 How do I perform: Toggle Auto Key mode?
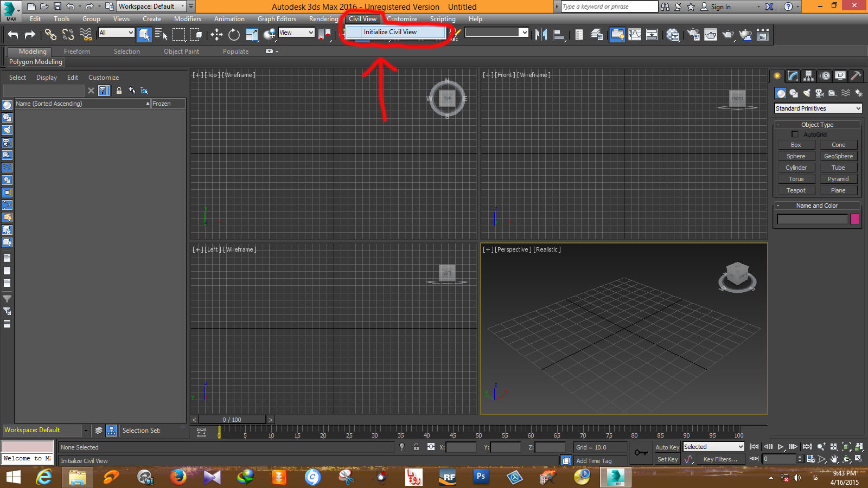click(x=667, y=447)
